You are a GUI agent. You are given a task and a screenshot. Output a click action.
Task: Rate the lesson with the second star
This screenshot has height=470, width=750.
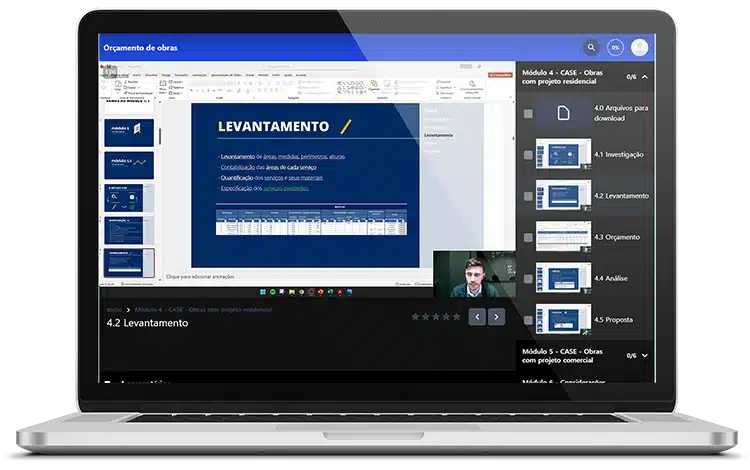(425, 317)
